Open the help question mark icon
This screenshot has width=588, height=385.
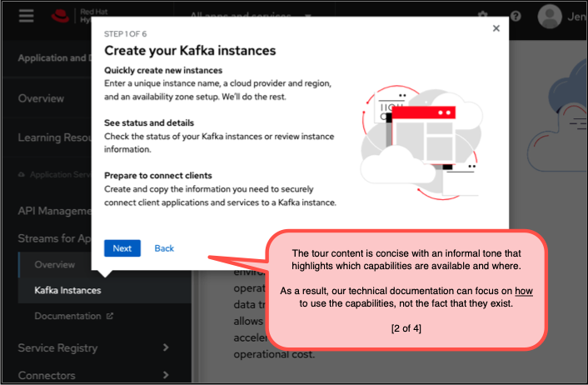point(516,16)
